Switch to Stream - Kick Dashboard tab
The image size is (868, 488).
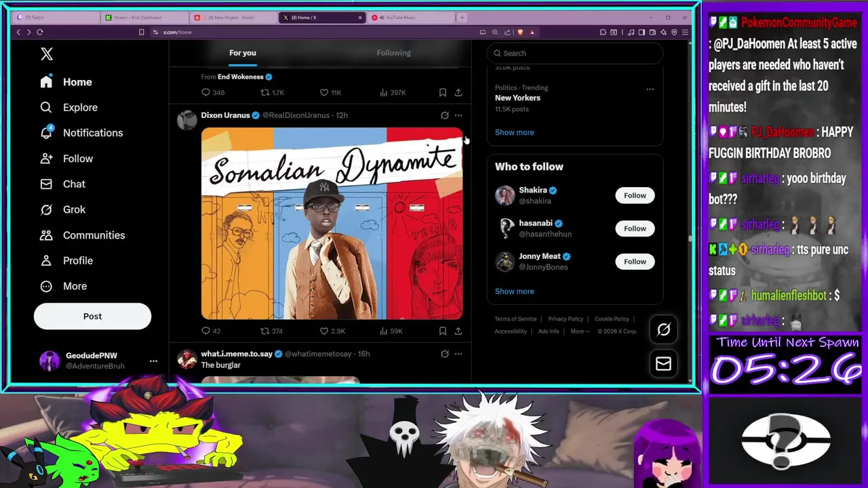click(146, 17)
